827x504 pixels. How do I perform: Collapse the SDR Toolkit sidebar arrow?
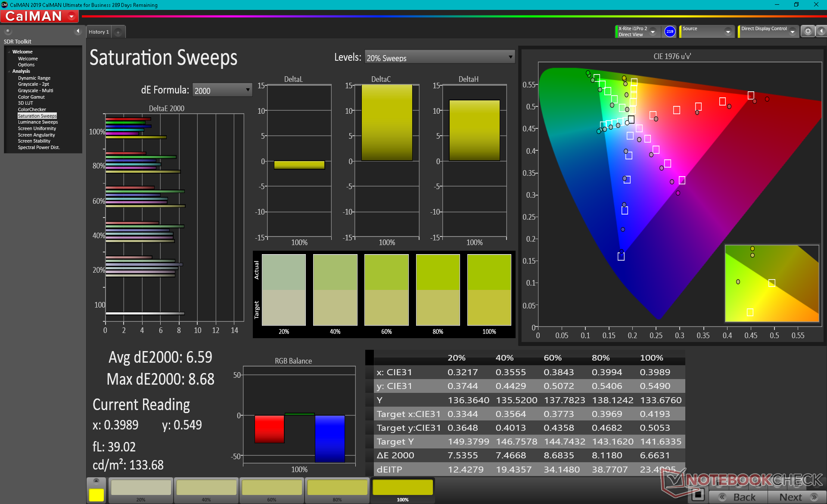click(78, 31)
